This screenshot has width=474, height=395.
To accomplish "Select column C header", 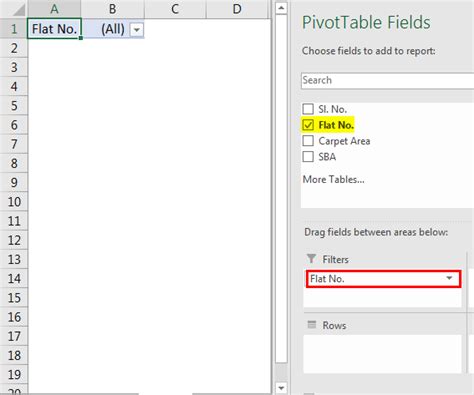I will (175, 9).
